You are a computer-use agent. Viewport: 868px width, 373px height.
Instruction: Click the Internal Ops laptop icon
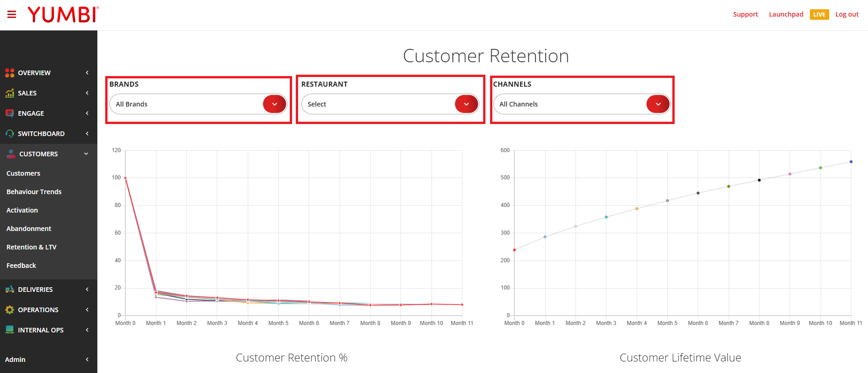(x=10, y=330)
